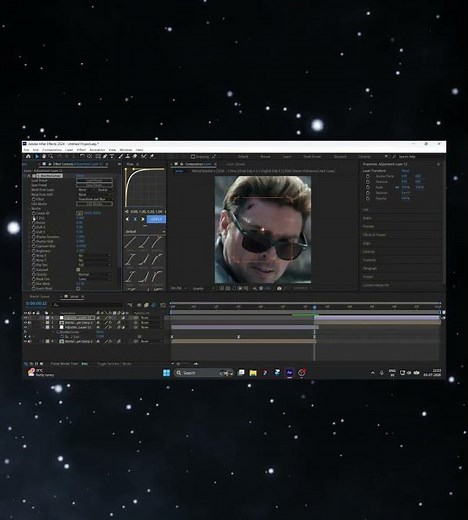
Task: Open the viewer resolution 'Quarter' dropdown
Action: tap(203, 288)
